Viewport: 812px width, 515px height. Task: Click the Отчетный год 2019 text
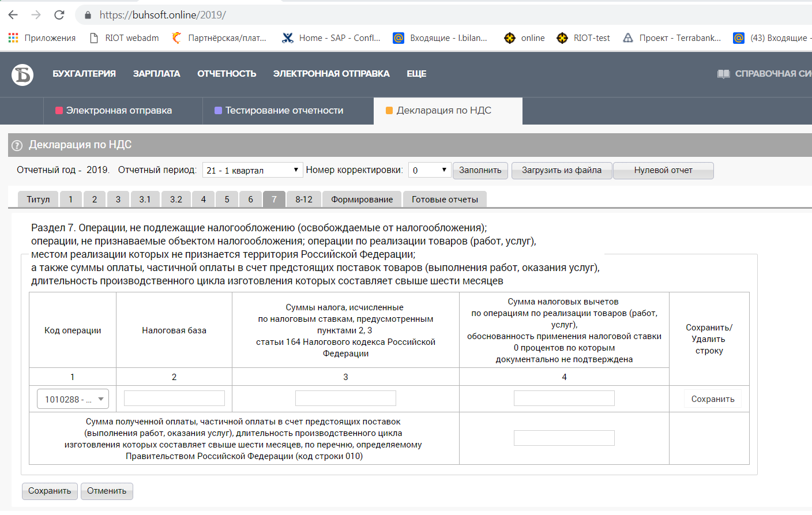[63, 170]
